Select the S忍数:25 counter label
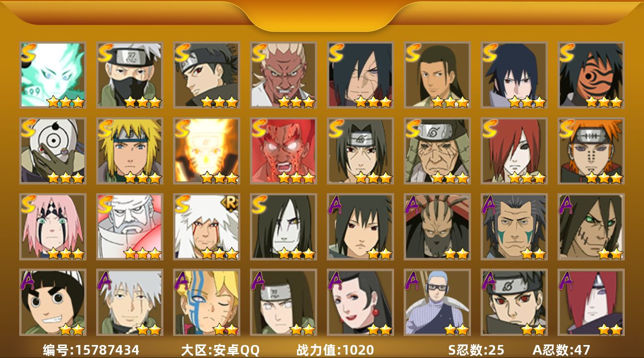644x358 pixels. click(476, 350)
